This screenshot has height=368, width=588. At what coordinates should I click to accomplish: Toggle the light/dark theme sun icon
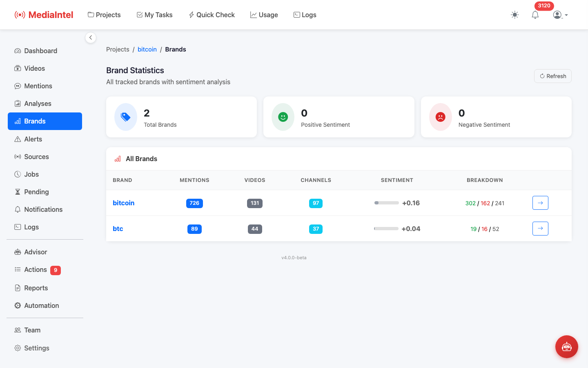click(x=514, y=15)
